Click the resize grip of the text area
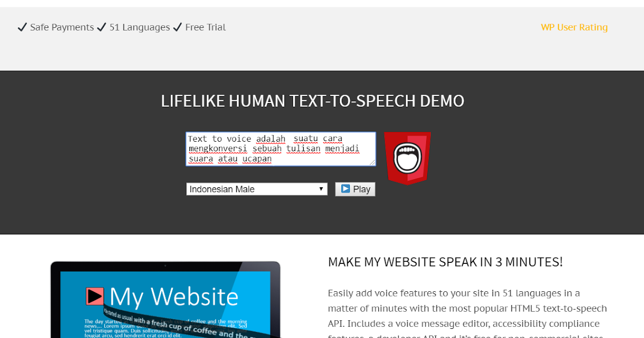Screen dimensions: 644x338 pos(372,162)
